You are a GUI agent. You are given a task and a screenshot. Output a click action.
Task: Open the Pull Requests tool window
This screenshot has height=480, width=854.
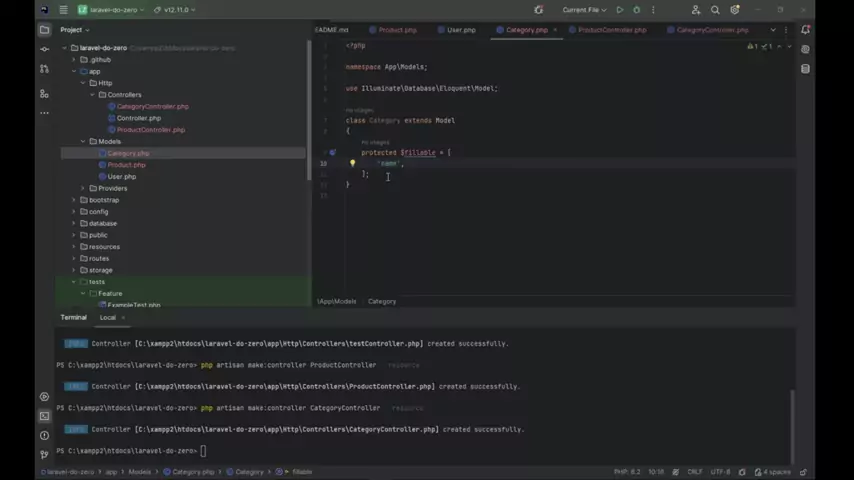[44, 69]
